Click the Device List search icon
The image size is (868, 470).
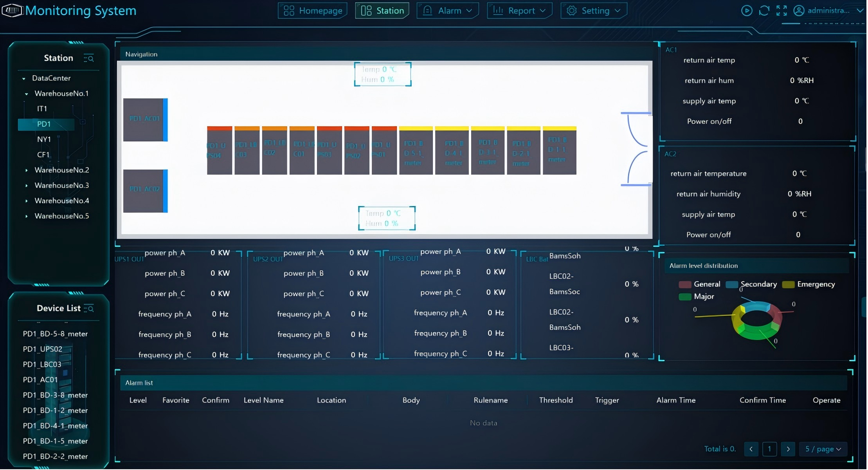click(x=89, y=309)
